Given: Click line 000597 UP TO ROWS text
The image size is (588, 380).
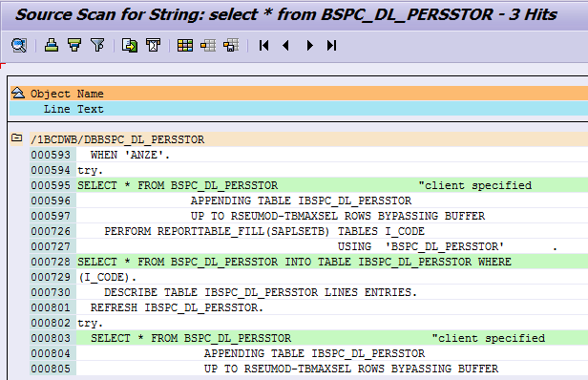Looking at the screenshot, I should pyautogui.click(x=338, y=216).
